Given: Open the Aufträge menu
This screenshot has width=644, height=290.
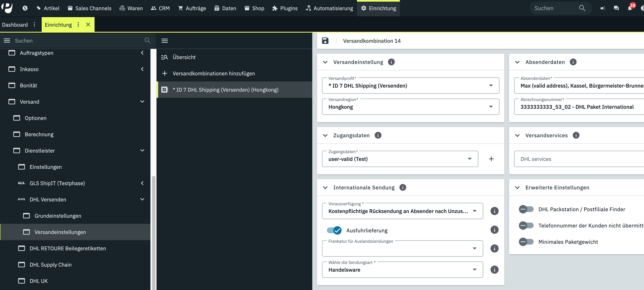Looking at the screenshot, I should coord(192,8).
